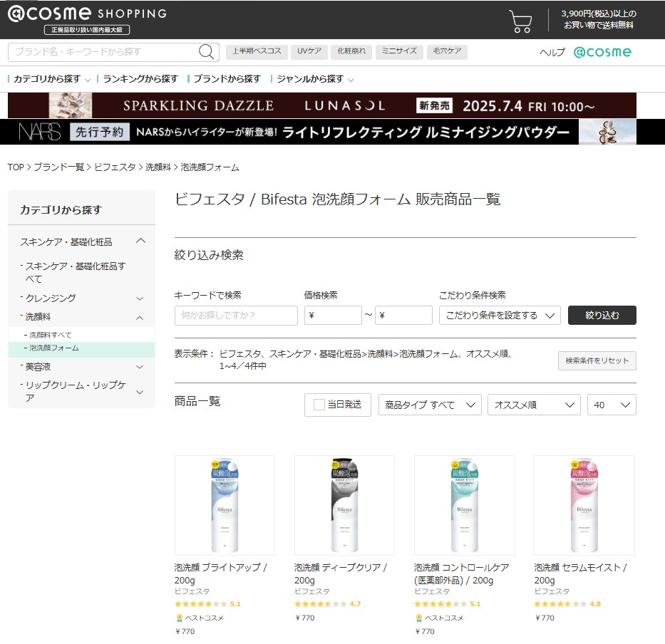Image resolution: width=665 pixels, height=644 pixels.
Task: Select 洗顔料すべて in the sidebar
Action: click(50, 335)
